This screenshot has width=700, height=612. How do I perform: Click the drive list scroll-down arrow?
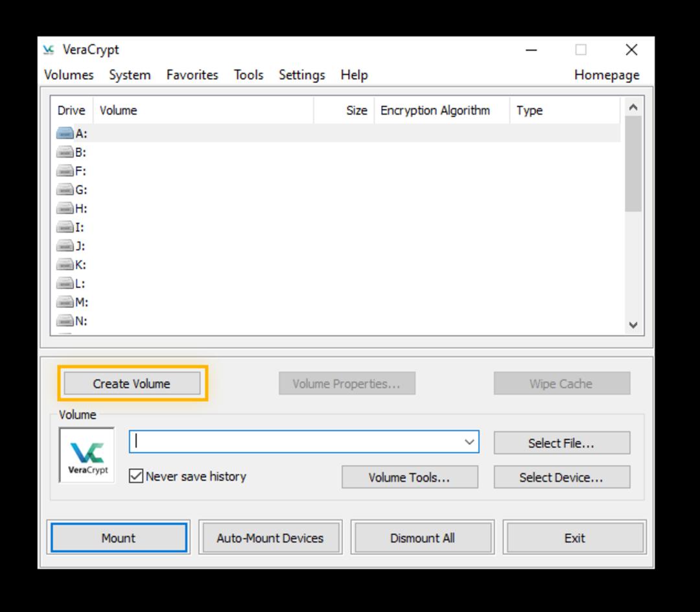(633, 325)
